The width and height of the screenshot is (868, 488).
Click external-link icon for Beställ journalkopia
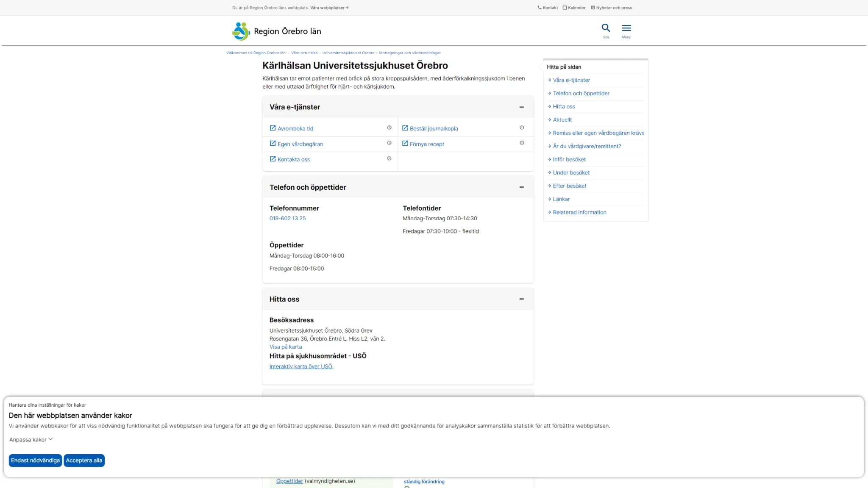405,128
